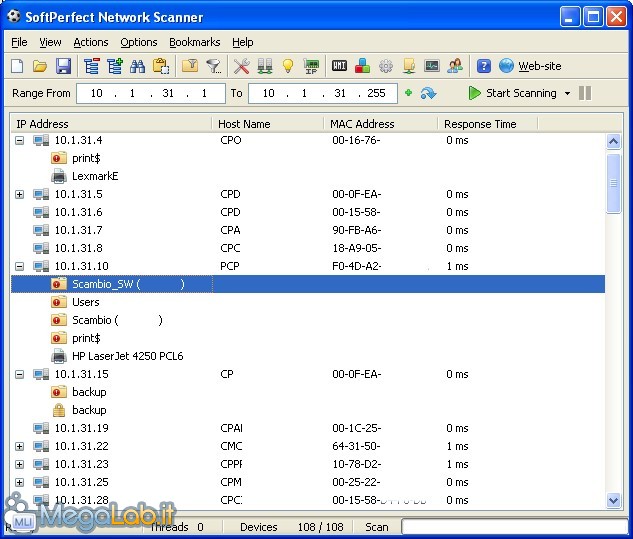The height and width of the screenshot is (539, 633).
Task: Select the Scambio_SW shared folder
Action: [308, 284]
